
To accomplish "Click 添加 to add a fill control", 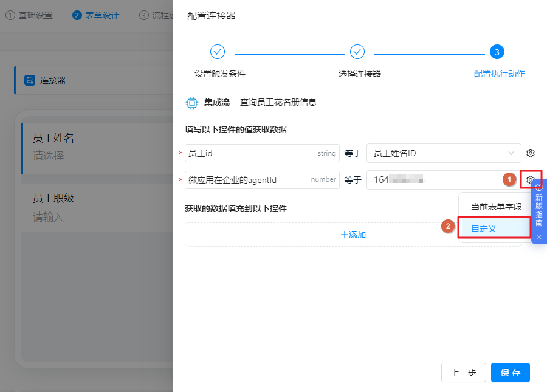I will [353, 234].
